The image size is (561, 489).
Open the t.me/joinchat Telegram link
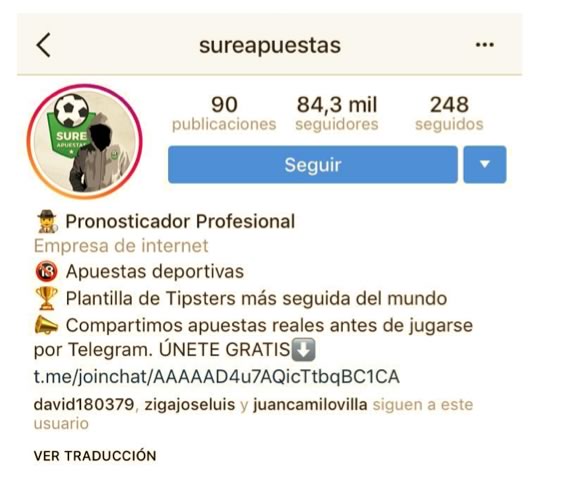(x=216, y=377)
